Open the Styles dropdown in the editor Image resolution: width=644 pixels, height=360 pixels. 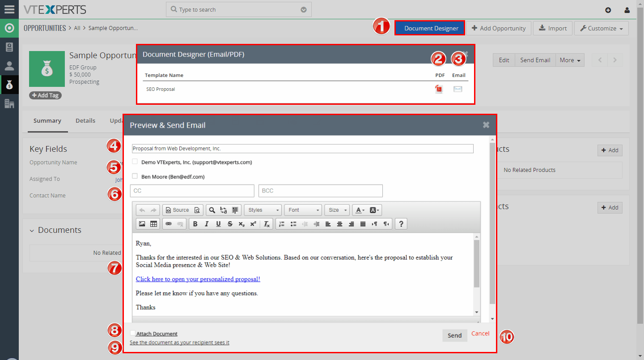coord(263,210)
